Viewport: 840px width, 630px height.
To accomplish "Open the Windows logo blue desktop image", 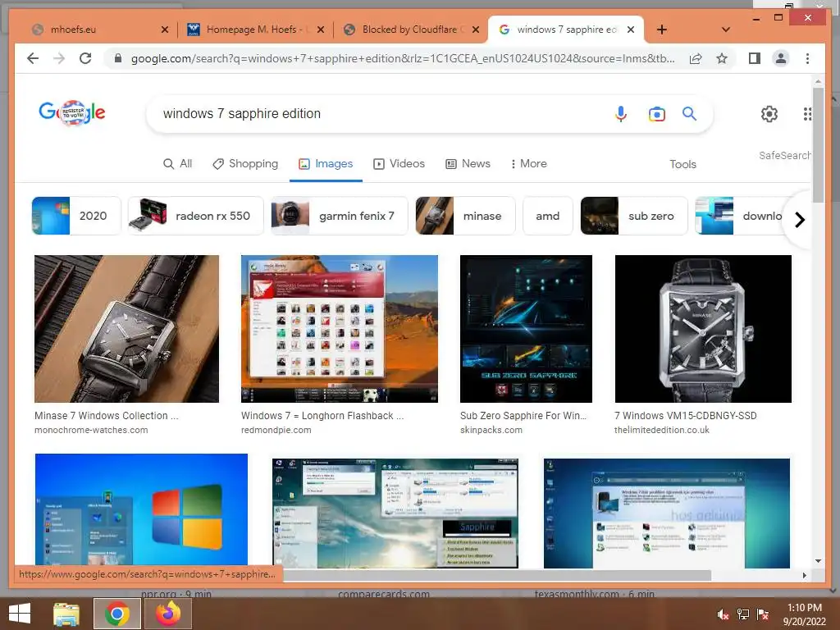I will (x=141, y=509).
